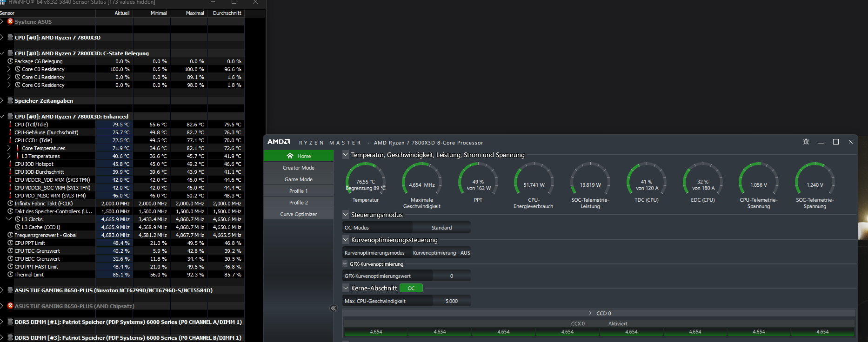Image resolution: width=868 pixels, height=342 pixels.
Task: Collapse the L3 Clocks row
Action: point(9,219)
